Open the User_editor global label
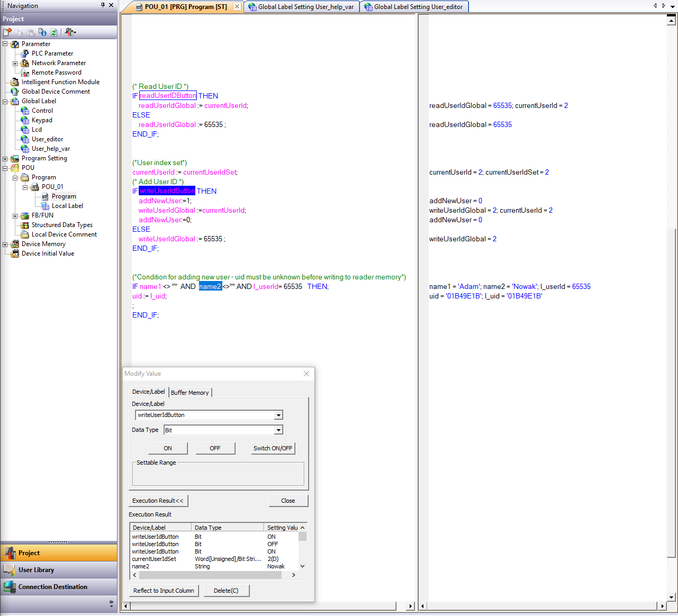This screenshot has width=678, height=616. 47,139
